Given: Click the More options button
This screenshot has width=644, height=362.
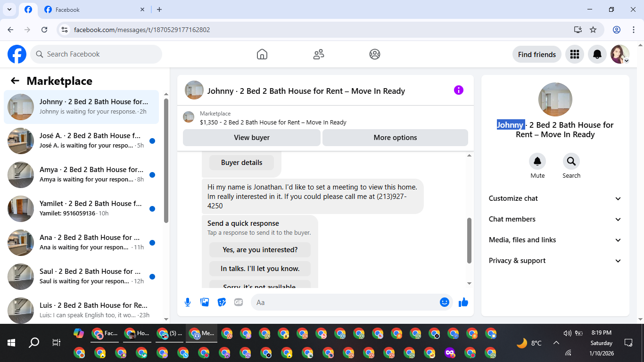Looking at the screenshot, I should coord(395,138).
